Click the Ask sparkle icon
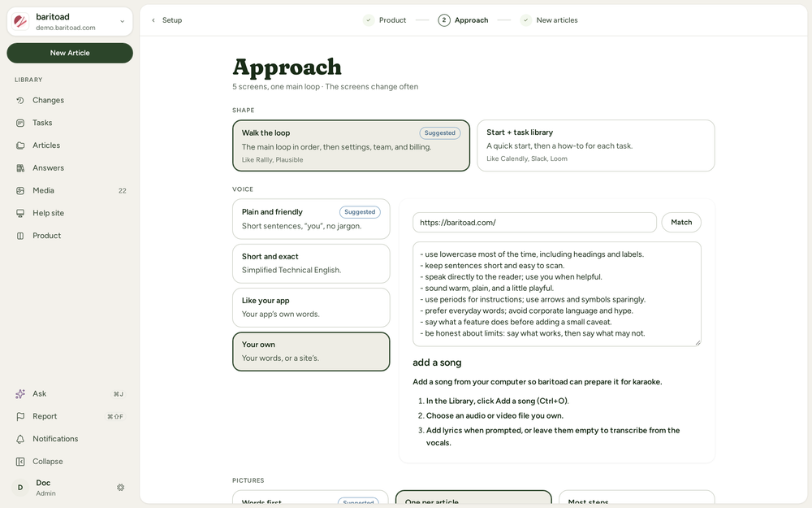The image size is (812, 508). [20, 394]
